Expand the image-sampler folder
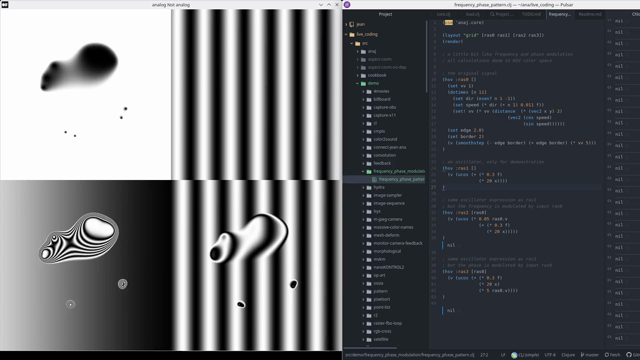This screenshot has height=360, width=640. coord(363,196)
